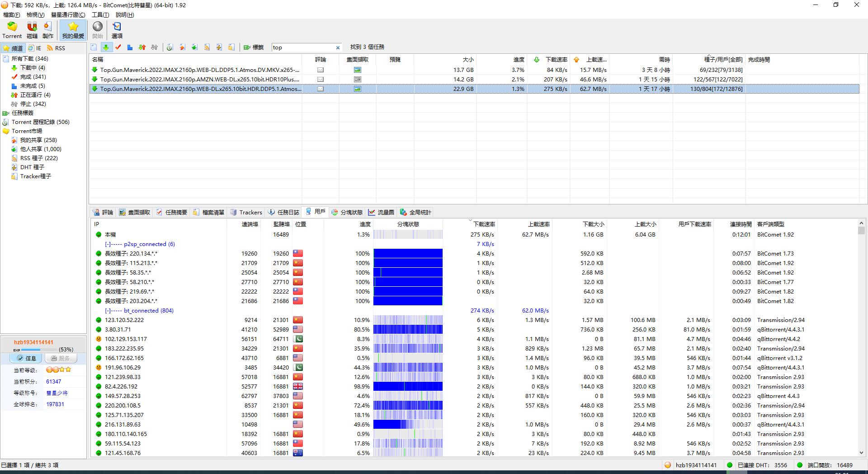This screenshot has width=868, height=474.
Task: Switch to the IE sidebar tab
Action: [35, 48]
